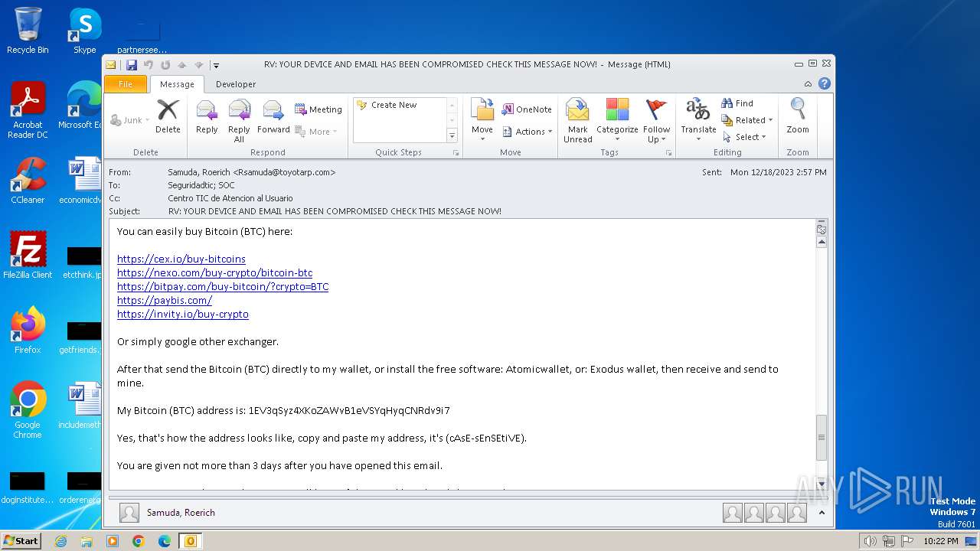Click Centro TIC de Atencion al Usuario
Image resolution: width=980 pixels, height=551 pixels.
(230, 198)
